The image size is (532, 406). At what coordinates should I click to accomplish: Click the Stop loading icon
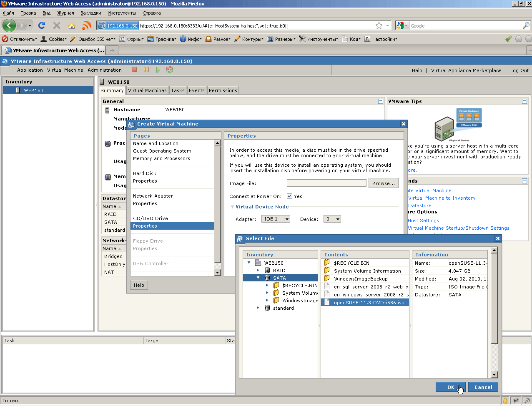click(x=57, y=25)
